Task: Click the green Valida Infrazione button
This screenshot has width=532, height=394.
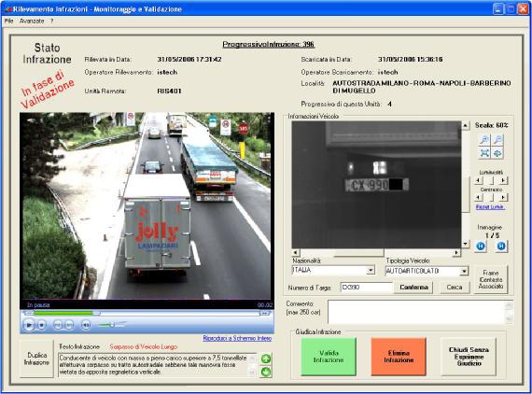Action: 329,357
